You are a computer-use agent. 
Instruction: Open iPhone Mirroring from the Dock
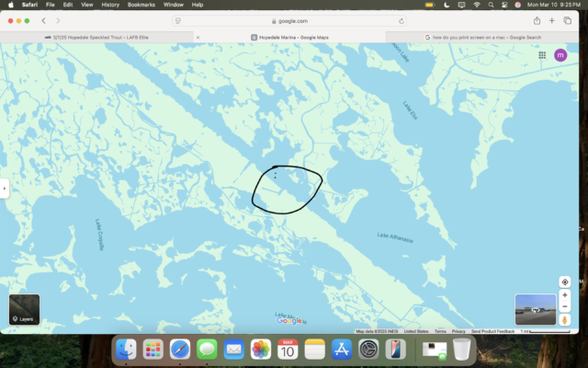click(396, 350)
